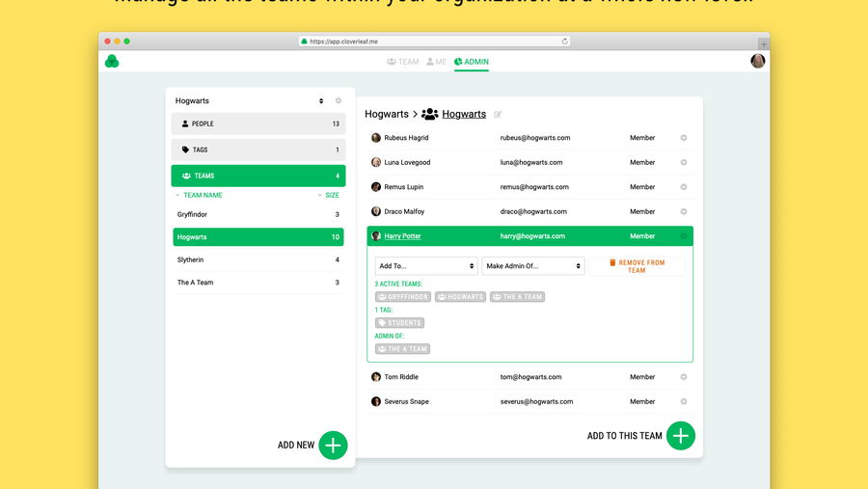Switch to the Team tab
This screenshot has height=489, width=868.
tap(403, 62)
